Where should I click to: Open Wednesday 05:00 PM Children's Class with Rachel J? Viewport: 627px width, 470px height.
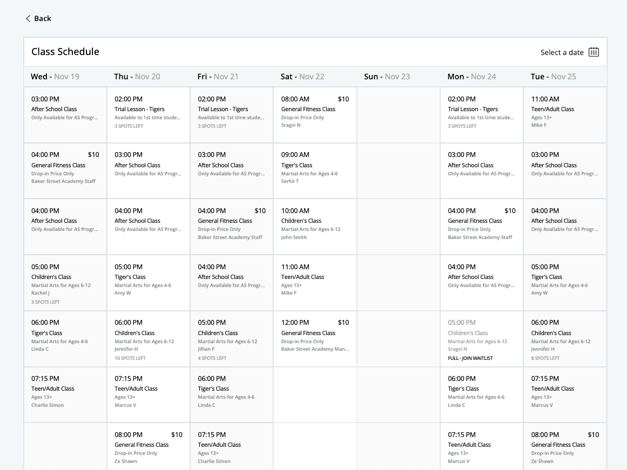tap(65, 283)
